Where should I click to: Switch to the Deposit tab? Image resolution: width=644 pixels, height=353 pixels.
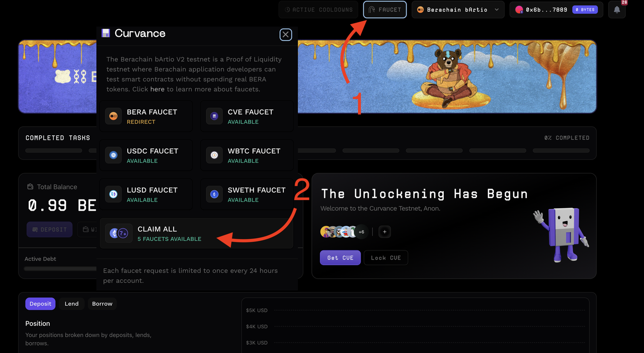40,304
